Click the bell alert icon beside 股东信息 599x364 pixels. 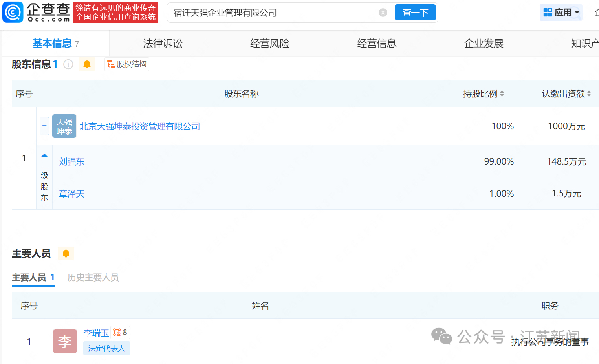pos(87,64)
